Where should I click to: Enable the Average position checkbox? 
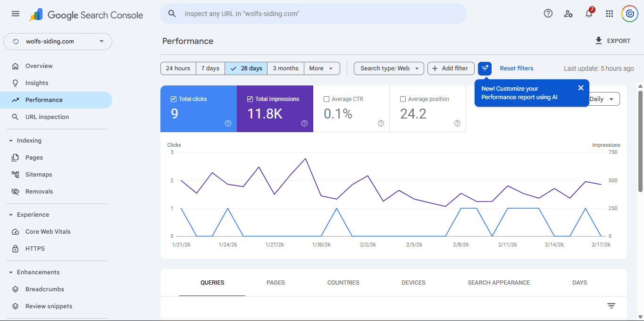(x=403, y=99)
